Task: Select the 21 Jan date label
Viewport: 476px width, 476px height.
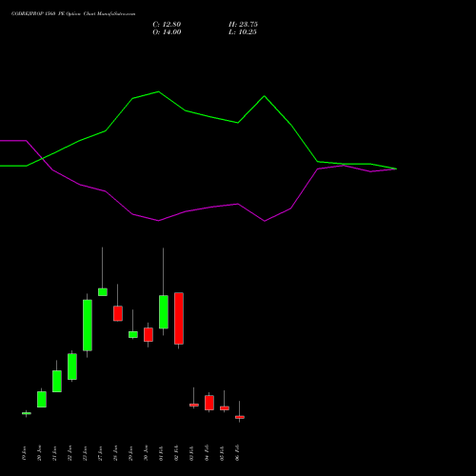Action: [55, 453]
